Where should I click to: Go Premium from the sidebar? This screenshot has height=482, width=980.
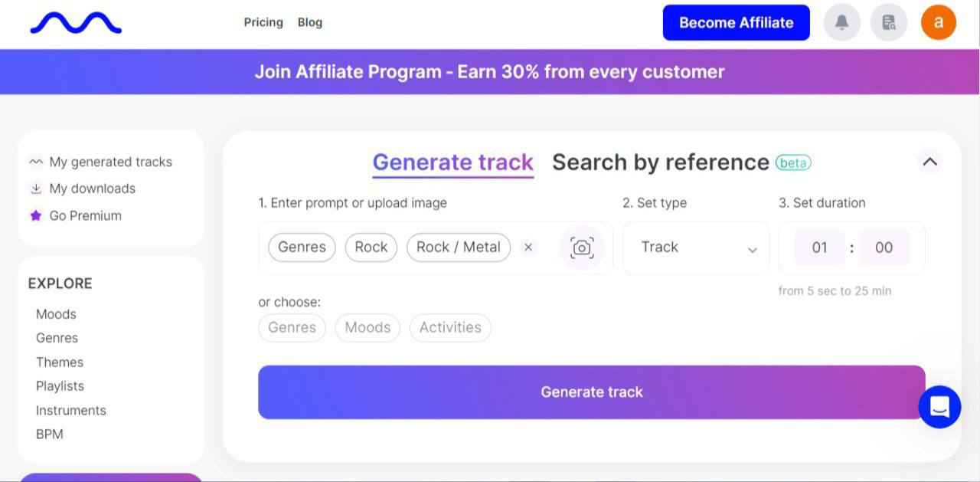[x=85, y=215]
